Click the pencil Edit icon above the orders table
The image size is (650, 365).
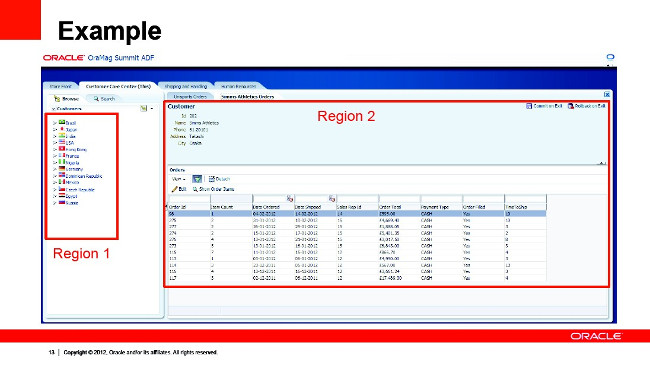[175, 189]
